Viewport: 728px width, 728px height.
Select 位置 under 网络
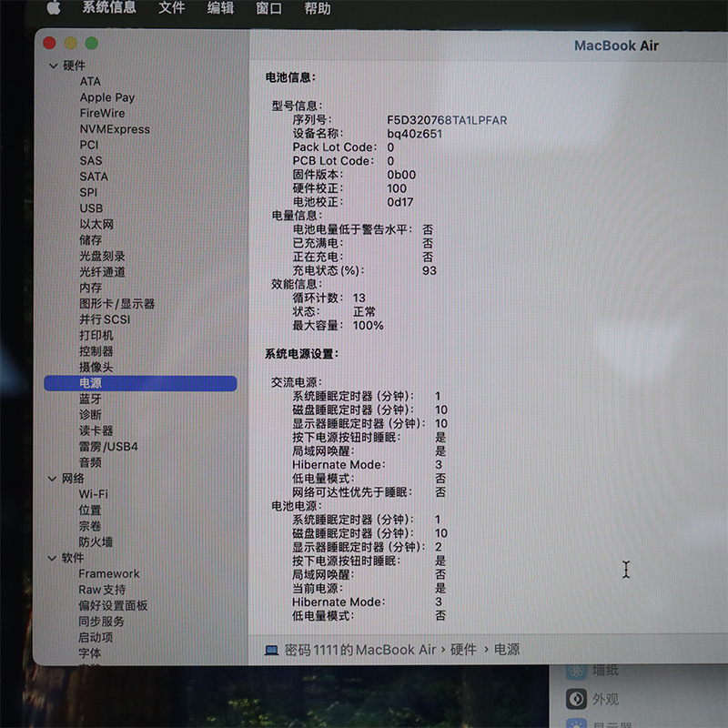pyautogui.click(x=90, y=510)
